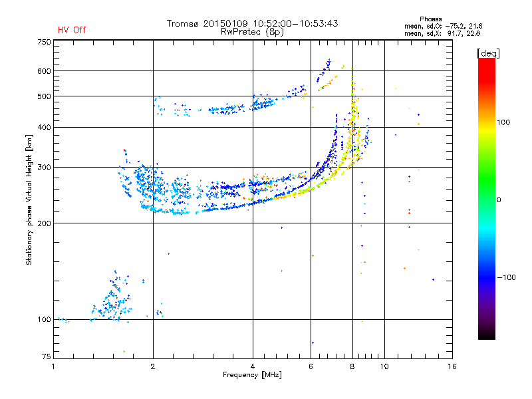Click the y-axis "600" label
The width and height of the screenshot is (532, 399).
[x=44, y=71]
